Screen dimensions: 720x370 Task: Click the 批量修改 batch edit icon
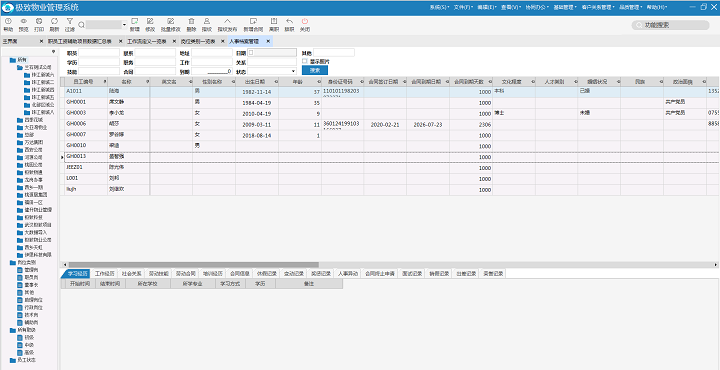pyautogui.click(x=171, y=21)
